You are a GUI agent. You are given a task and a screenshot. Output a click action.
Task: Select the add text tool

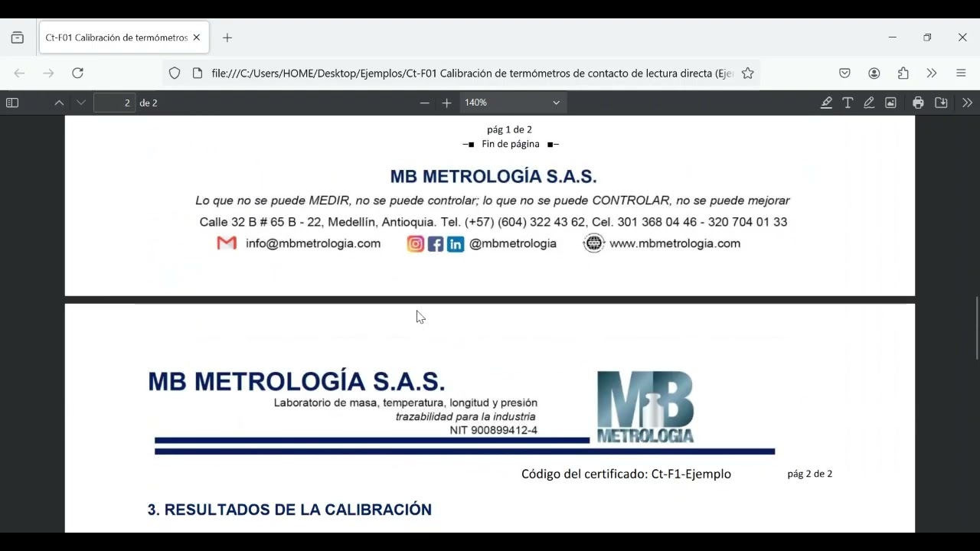(848, 103)
